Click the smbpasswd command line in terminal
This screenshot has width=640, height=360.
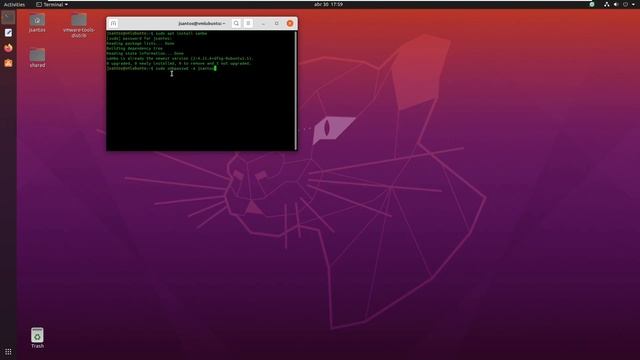click(161, 69)
